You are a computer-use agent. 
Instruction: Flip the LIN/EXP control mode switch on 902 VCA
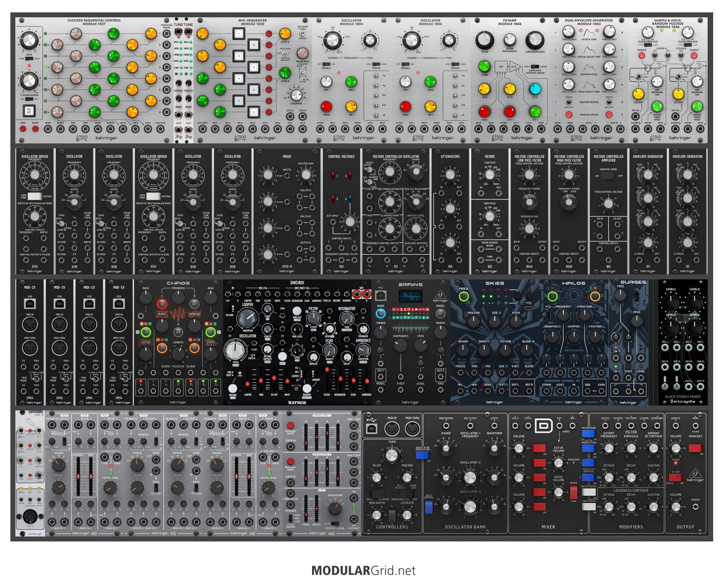click(x=608, y=176)
